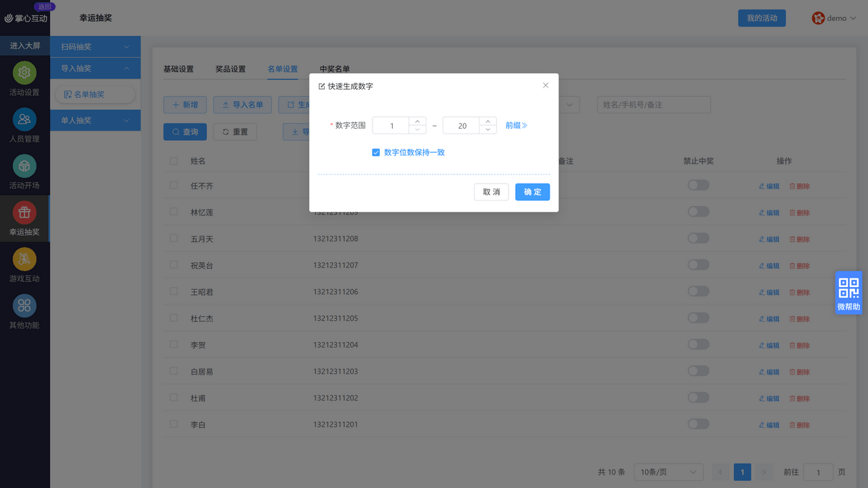Uncheck 数字位数保持一致 checkbox
Image resolution: width=868 pixels, height=488 pixels.
click(376, 153)
